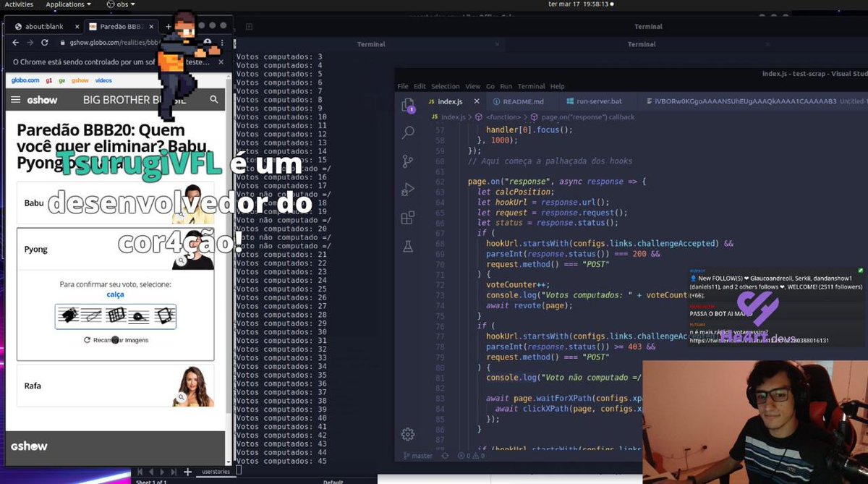Open the Run and Debug icon

click(408, 190)
